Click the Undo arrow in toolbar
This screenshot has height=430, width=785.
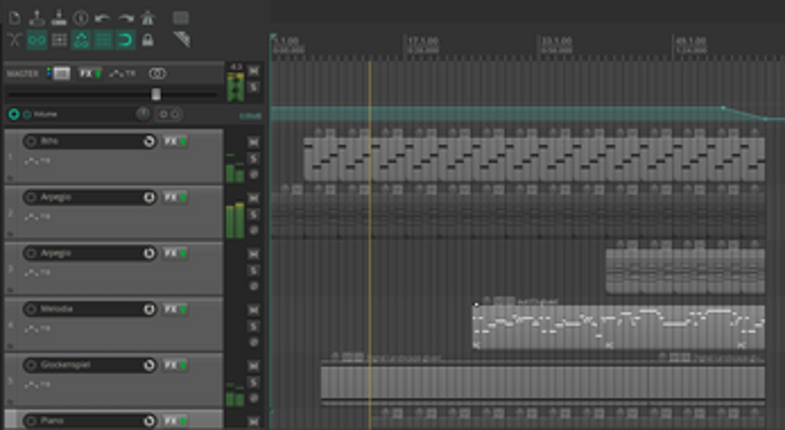(103, 17)
